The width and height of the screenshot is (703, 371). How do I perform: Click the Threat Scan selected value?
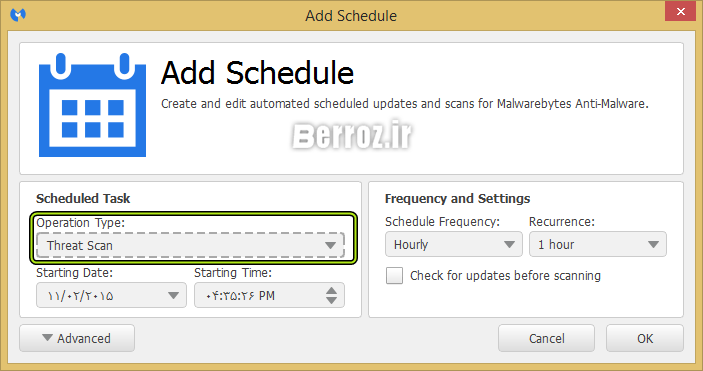[x=80, y=246]
